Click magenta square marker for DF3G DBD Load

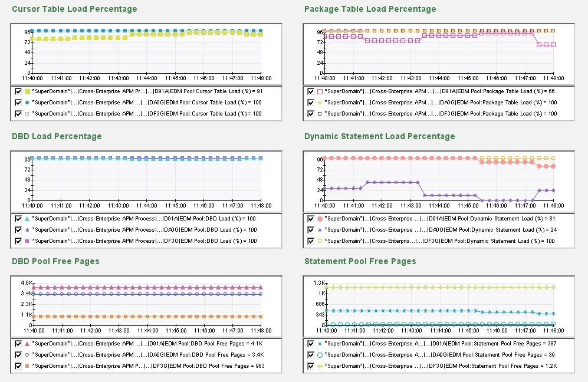27,241
